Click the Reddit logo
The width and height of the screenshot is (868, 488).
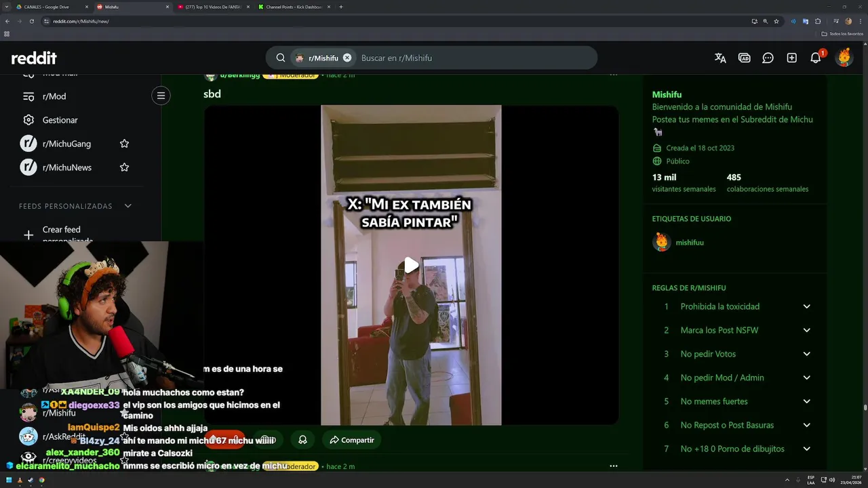point(34,58)
